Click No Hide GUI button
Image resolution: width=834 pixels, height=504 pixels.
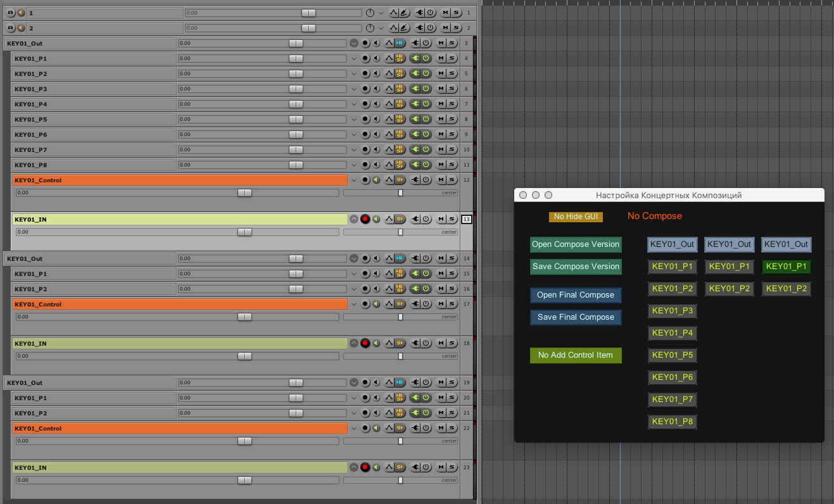(x=576, y=217)
